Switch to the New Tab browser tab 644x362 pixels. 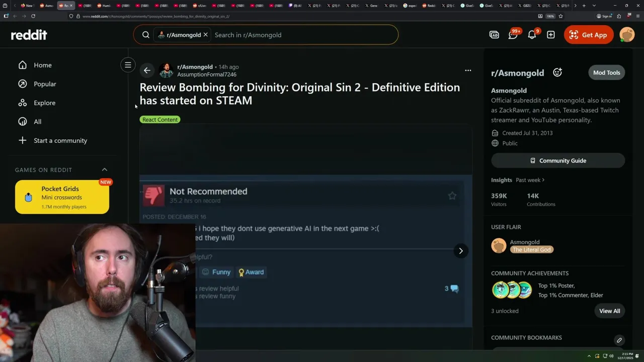pos(27,6)
